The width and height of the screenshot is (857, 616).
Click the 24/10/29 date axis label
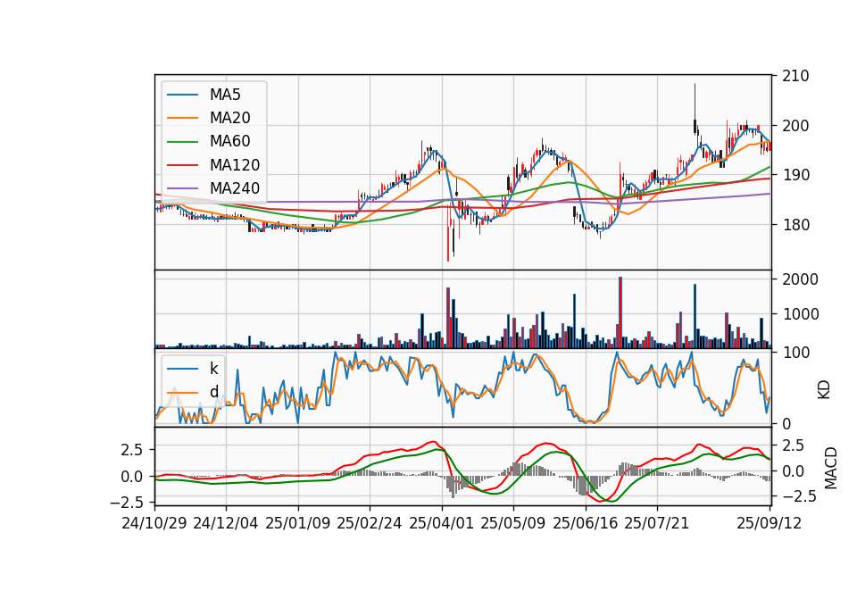(x=154, y=523)
